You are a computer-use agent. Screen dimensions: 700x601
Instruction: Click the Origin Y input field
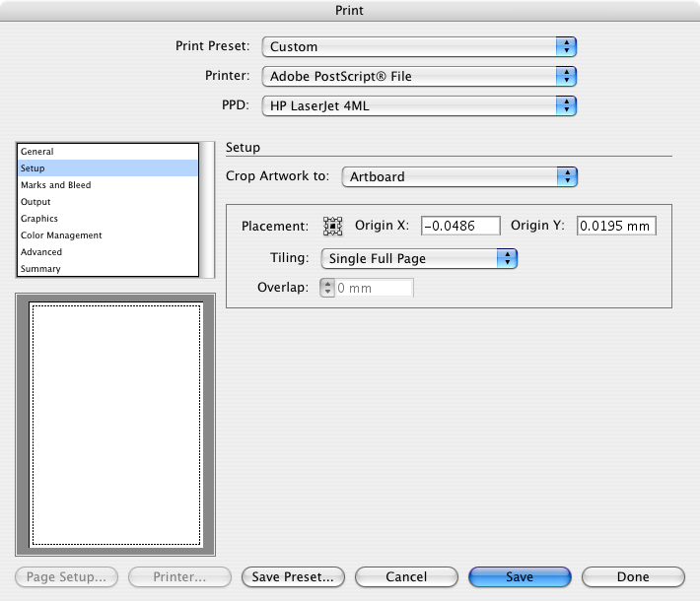click(x=615, y=226)
